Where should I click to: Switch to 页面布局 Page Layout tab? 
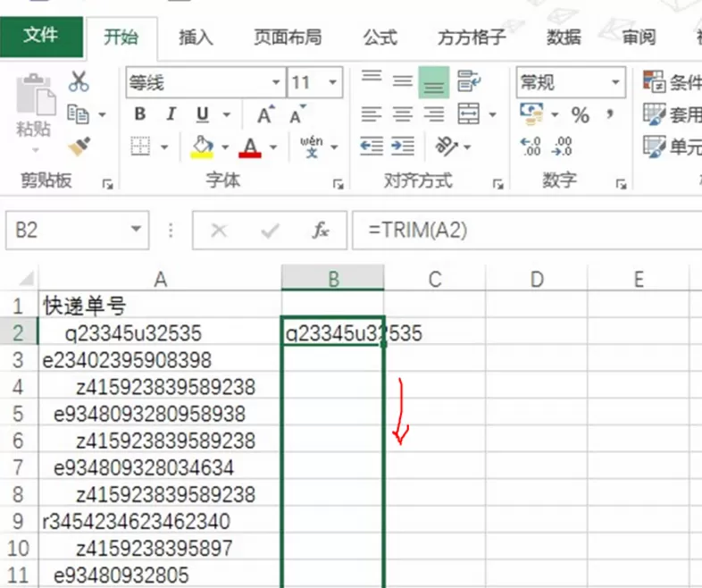pyautogui.click(x=288, y=38)
